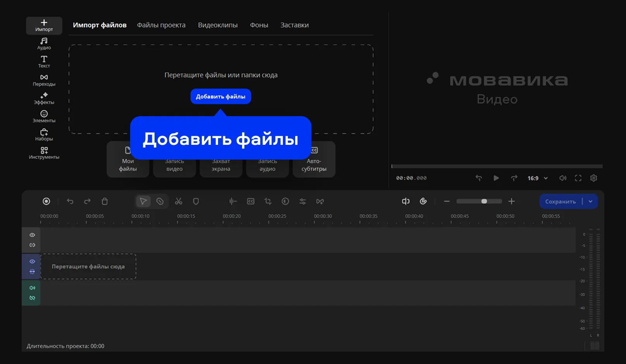Viewport: 626px width, 364px height.
Task: Switch to the Видеоклипы tab
Action: (x=218, y=25)
